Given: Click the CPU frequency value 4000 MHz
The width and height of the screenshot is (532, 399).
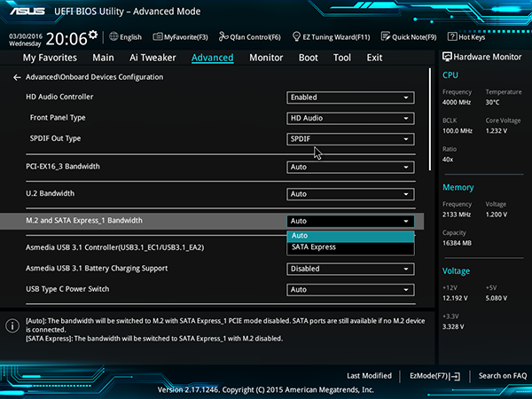Looking at the screenshot, I should tap(457, 102).
